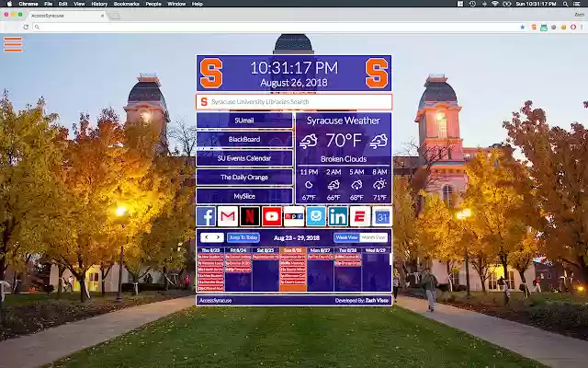The height and width of the screenshot is (368, 588).
Task: Open the Chrome File menu
Action: tap(48, 4)
